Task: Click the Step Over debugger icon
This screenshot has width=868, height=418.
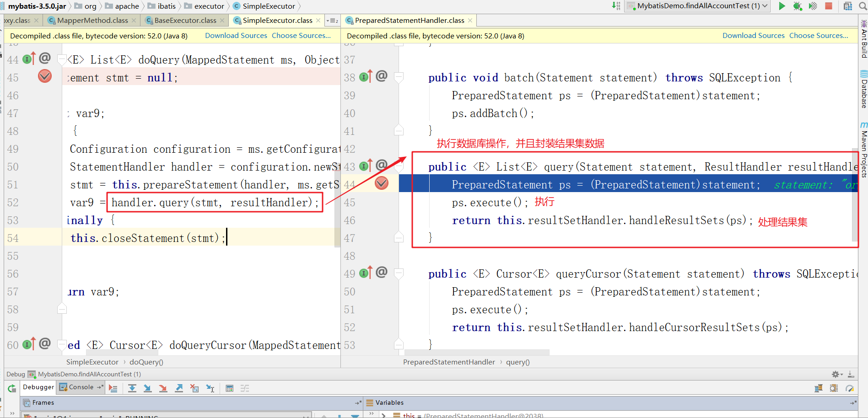Action: click(x=132, y=388)
